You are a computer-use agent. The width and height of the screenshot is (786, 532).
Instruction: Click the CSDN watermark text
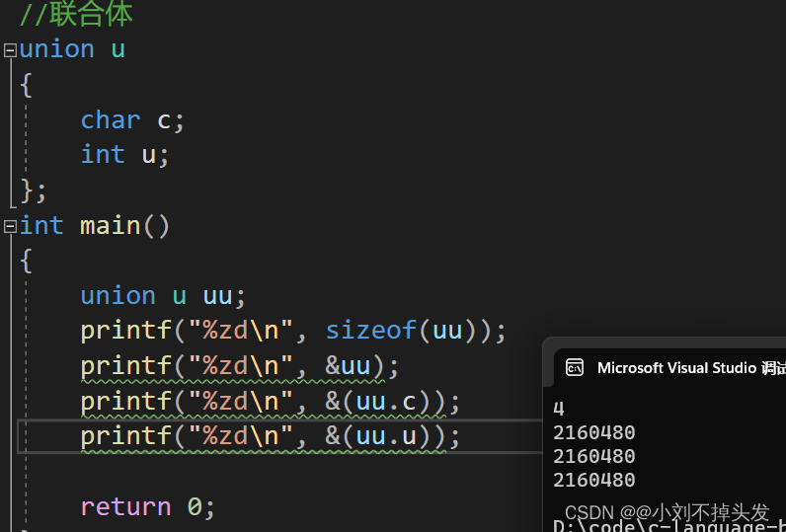click(x=667, y=512)
